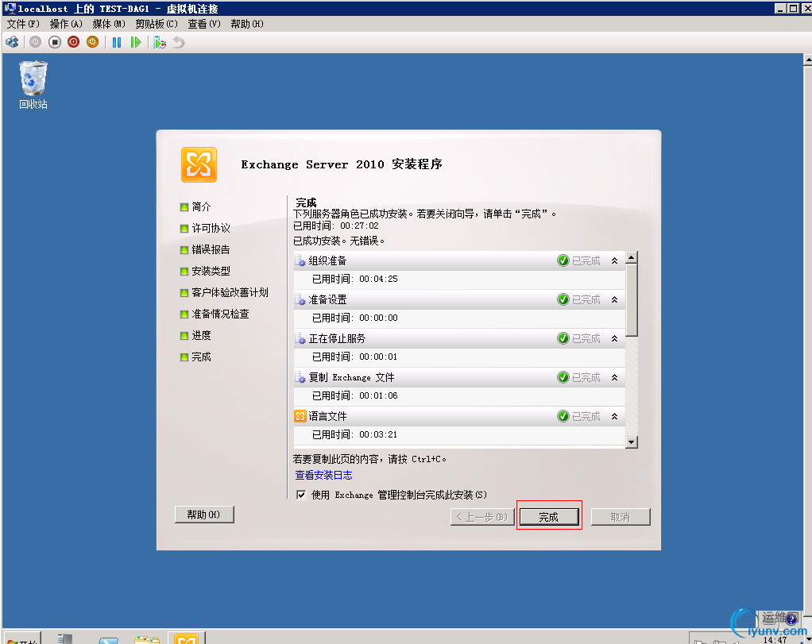Viewport: 812px width, 644px height.
Task: Revert the VM using the undo arrow icon
Action: point(179,42)
